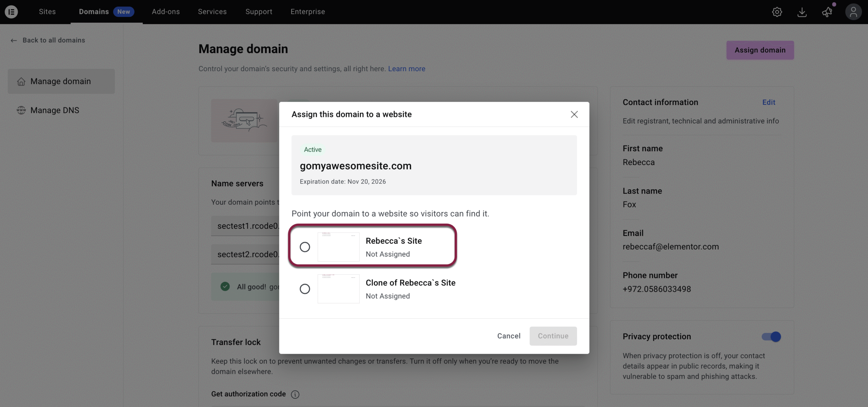
Task: Toggle the Privacy protection switch
Action: 771,337
